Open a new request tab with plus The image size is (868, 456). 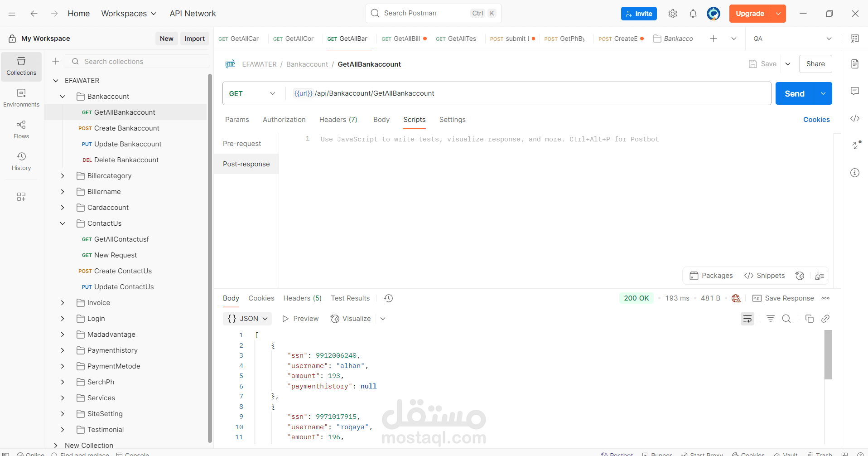714,39
